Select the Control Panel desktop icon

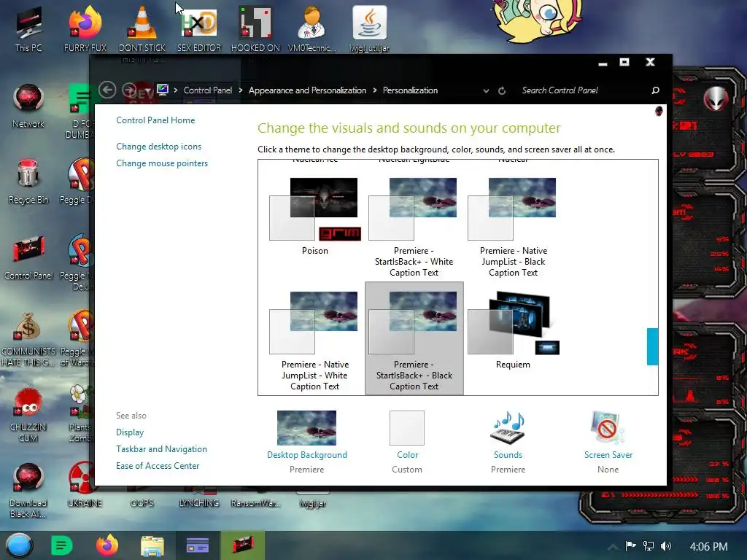coord(28,257)
